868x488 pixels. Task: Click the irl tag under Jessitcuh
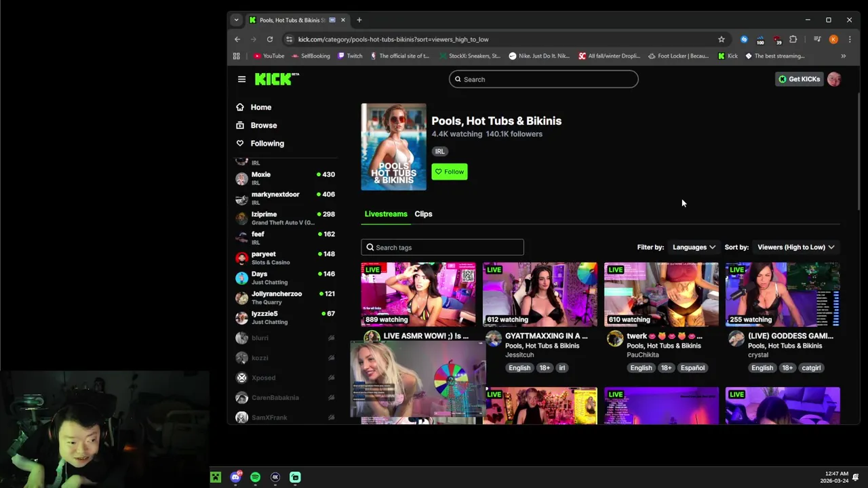point(562,368)
